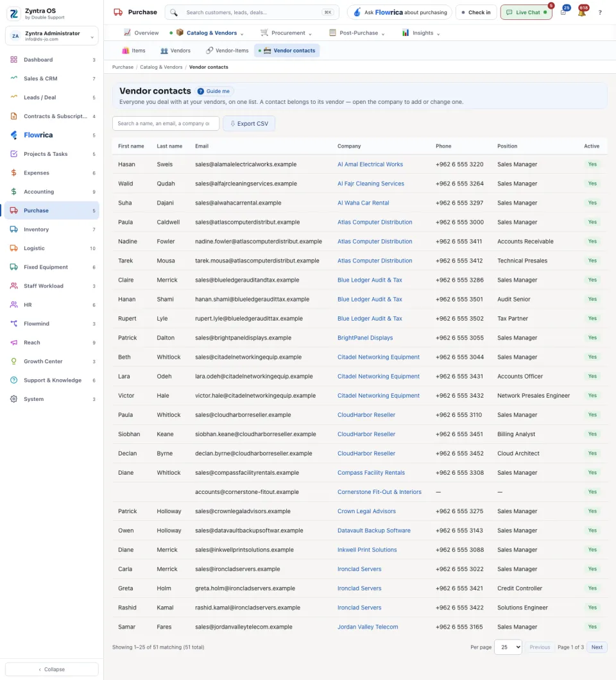Go to Next page of contacts

[597, 647]
